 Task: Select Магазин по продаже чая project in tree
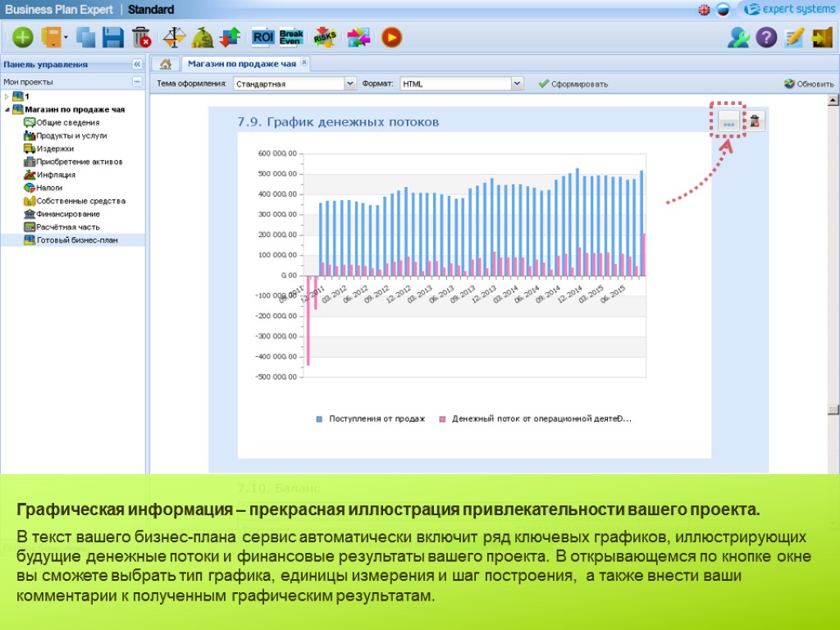tap(69, 109)
